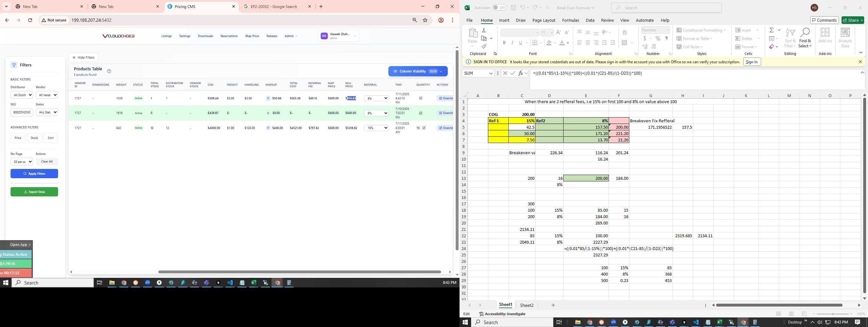
Task: Click the edit quantity icon in 1556 weight row
Action: (421, 98)
